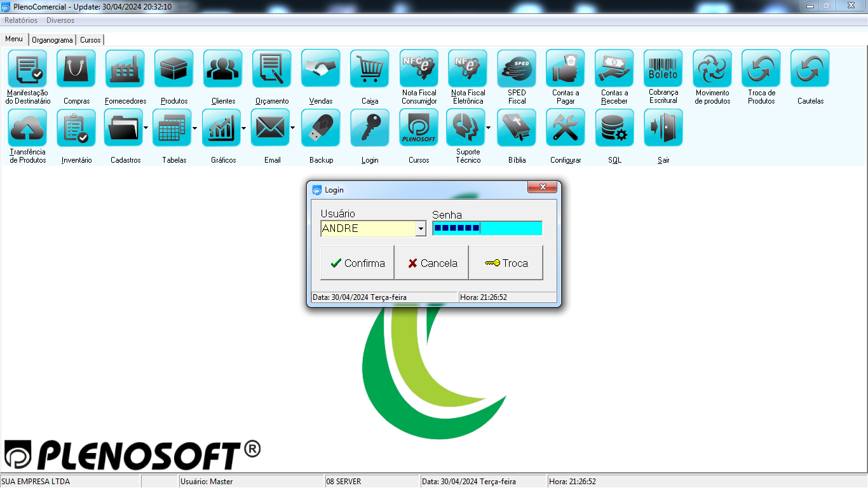Click the Cancela button
The height and width of the screenshot is (488, 868).
tap(431, 263)
